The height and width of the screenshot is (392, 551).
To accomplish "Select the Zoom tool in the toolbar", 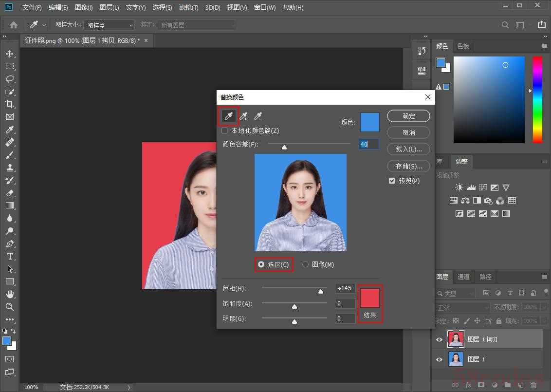I will click(10, 307).
